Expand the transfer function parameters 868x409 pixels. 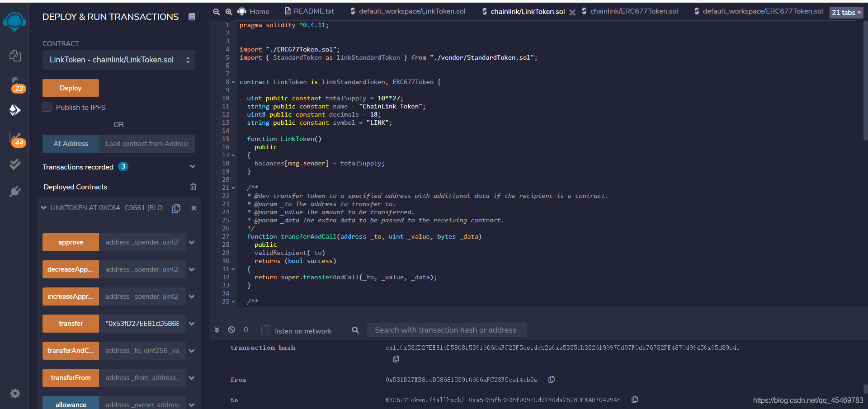click(192, 324)
